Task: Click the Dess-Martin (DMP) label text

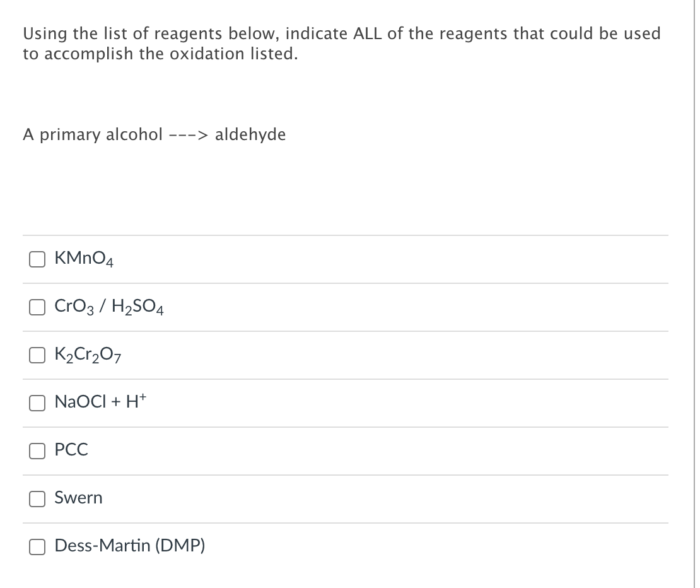Action: pyautogui.click(x=129, y=546)
